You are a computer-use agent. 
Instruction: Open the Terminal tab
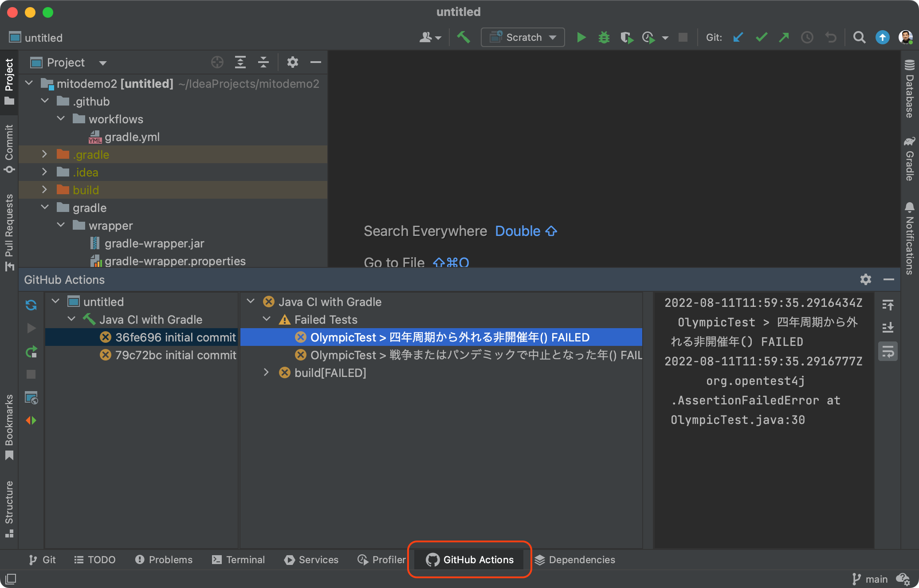coord(238,560)
